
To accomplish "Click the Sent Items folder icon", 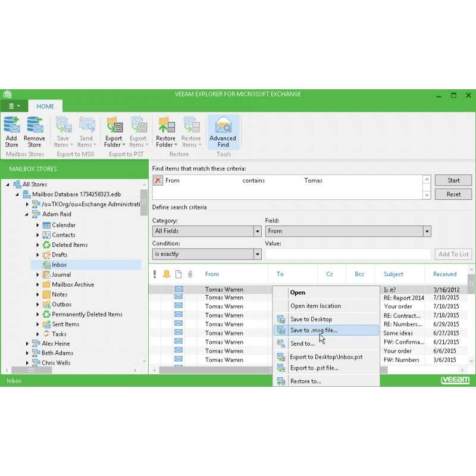I will coord(46,324).
